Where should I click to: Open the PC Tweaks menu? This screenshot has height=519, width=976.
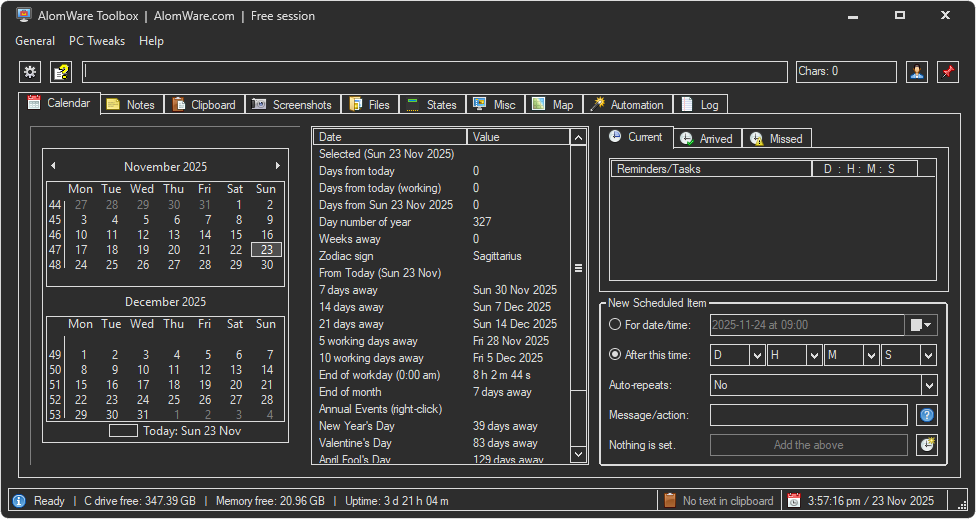click(x=97, y=41)
